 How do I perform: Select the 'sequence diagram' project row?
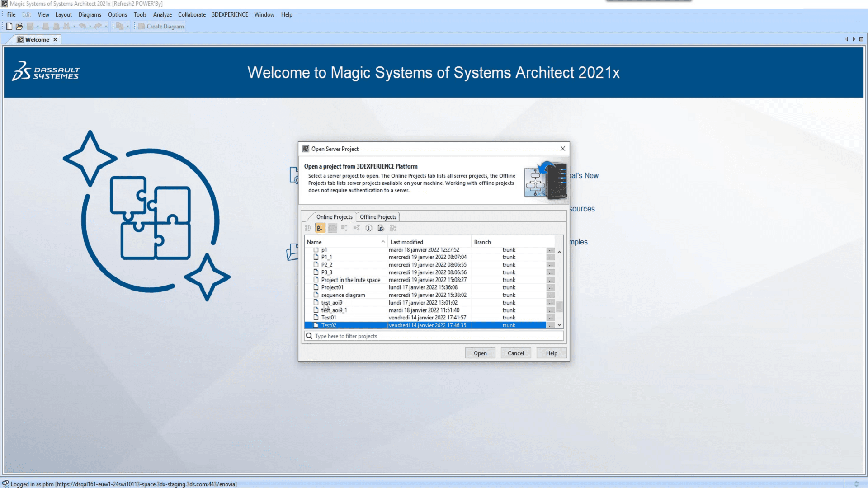coord(425,295)
